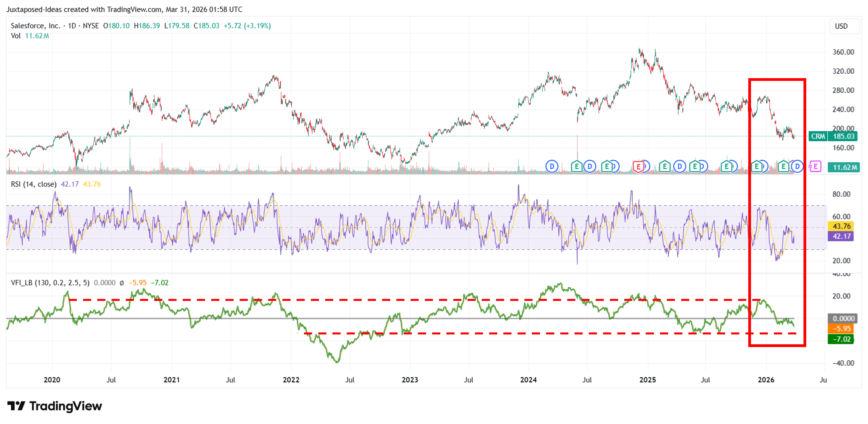Viewport: 868px width, 424px height.
Task: Select the 240.00 price axis label
Action: (x=843, y=110)
